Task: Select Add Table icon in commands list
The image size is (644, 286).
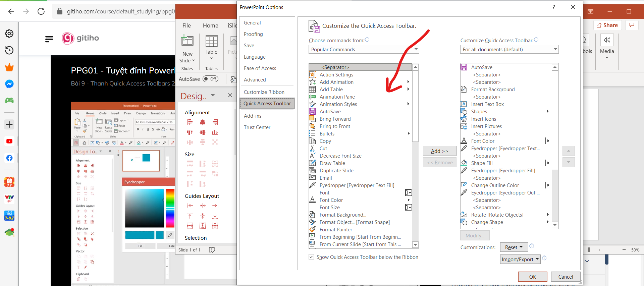Action: point(312,89)
